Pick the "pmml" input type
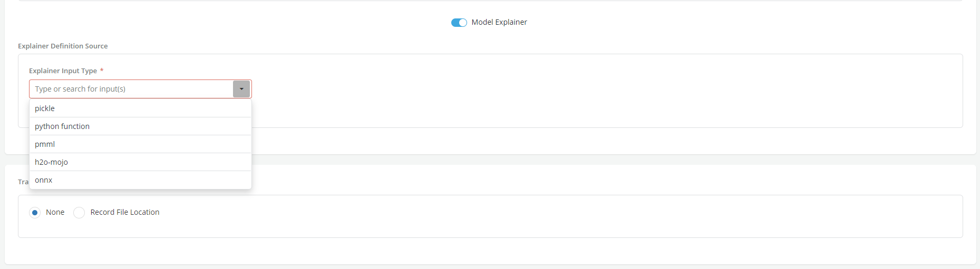The height and width of the screenshot is (269, 980). pos(45,144)
